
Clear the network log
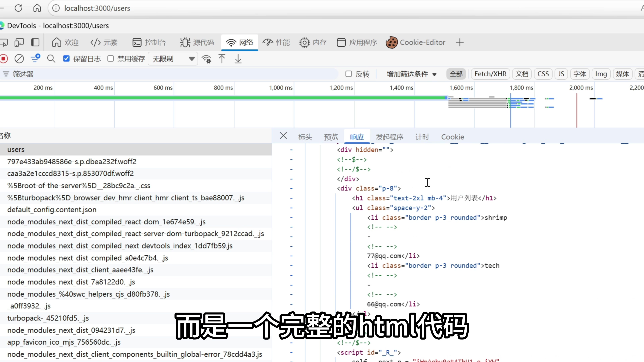tap(19, 59)
